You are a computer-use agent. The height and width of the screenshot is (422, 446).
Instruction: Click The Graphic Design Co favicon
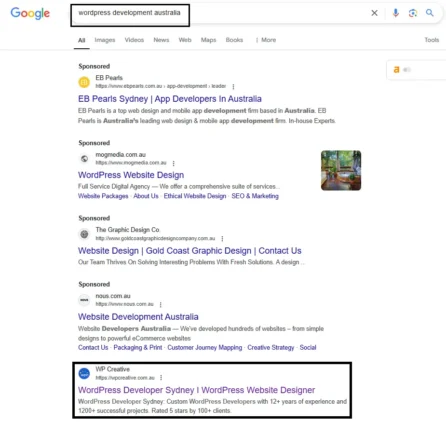(x=84, y=234)
